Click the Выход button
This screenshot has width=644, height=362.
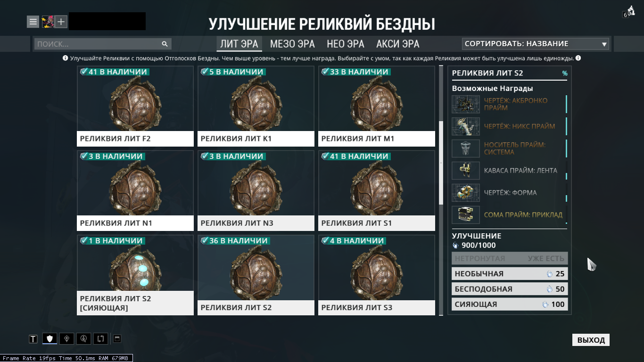[x=591, y=340]
